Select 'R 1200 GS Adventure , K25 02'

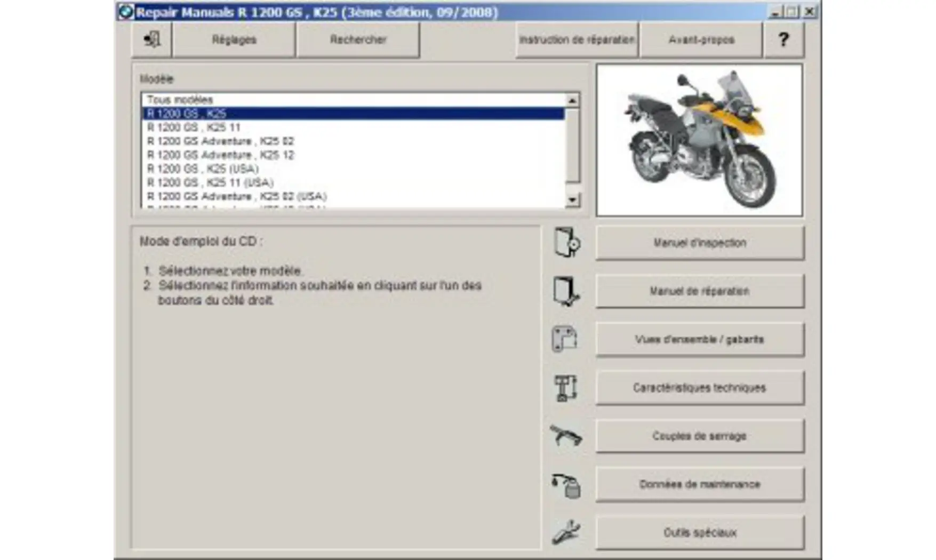(x=353, y=141)
